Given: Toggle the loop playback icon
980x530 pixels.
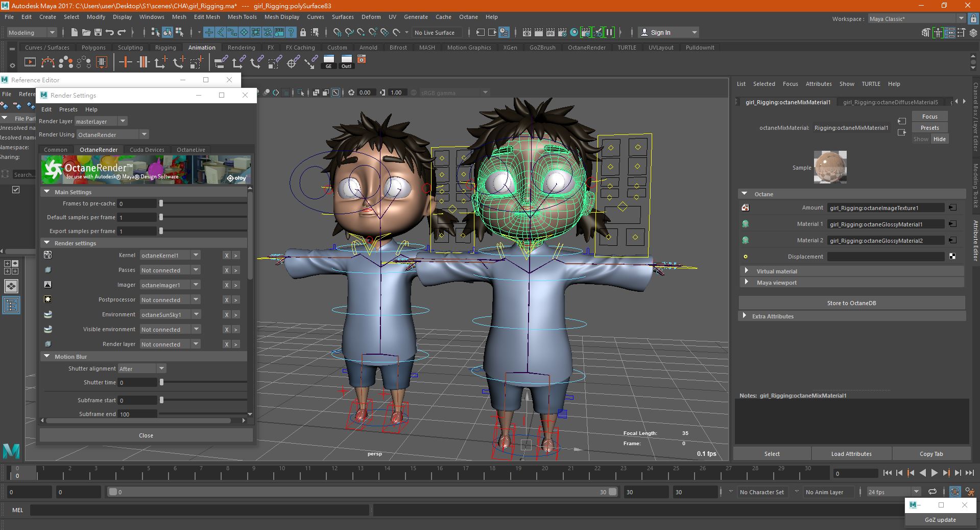Looking at the screenshot, I should point(932,492).
